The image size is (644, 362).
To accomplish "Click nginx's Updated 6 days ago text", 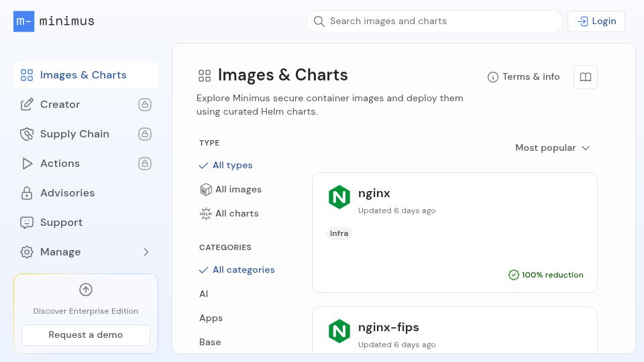I will (x=396, y=211).
